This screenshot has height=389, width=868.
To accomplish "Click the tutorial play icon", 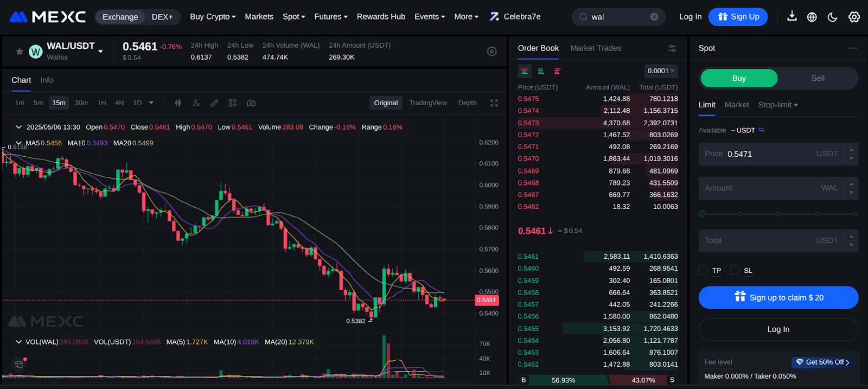I will tap(492, 52).
